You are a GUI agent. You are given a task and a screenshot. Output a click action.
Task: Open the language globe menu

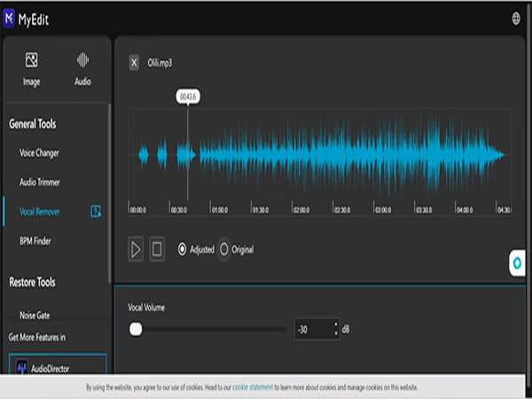click(x=516, y=19)
